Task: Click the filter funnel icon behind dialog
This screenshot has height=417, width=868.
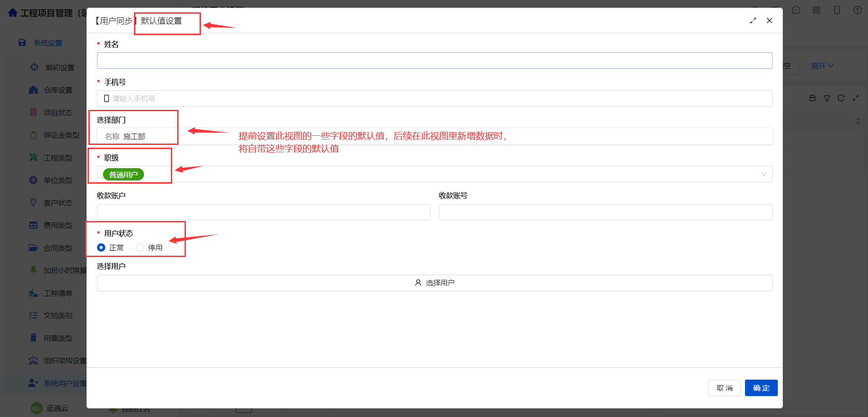Action: 827,98
